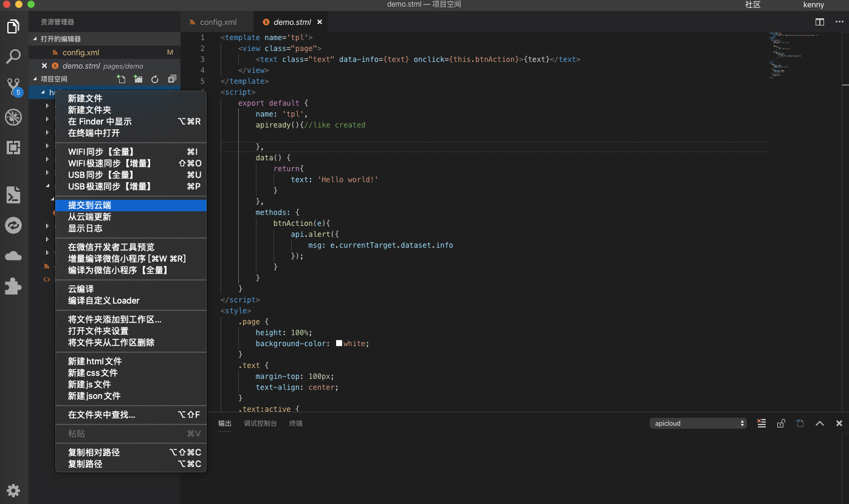Screen dimensions: 849x504
Task: Close demo.stml in open editors list
Action: (44, 66)
